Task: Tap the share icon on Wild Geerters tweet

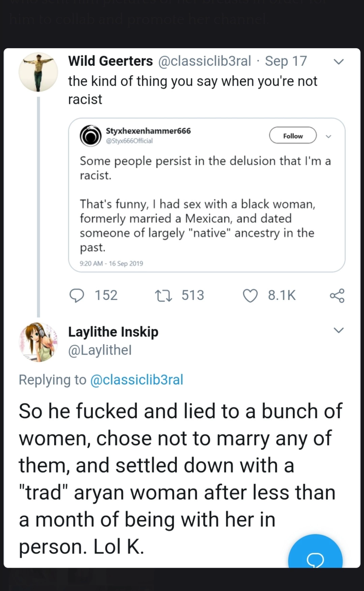Action: click(x=337, y=295)
